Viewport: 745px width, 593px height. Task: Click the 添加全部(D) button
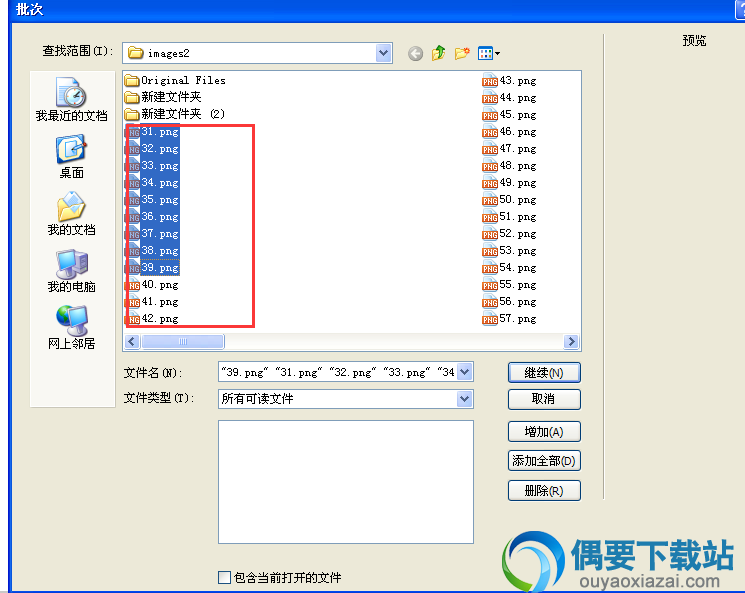coord(544,461)
